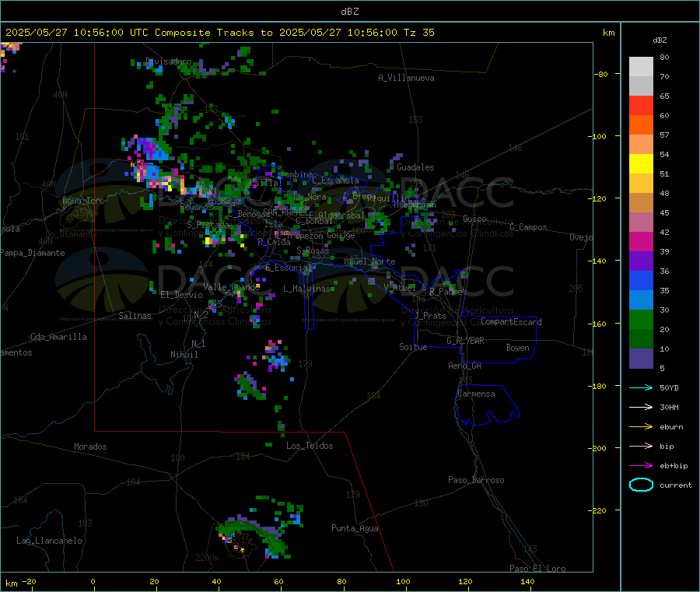Click the G_Campos map label
The image size is (700, 592).
click(529, 227)
